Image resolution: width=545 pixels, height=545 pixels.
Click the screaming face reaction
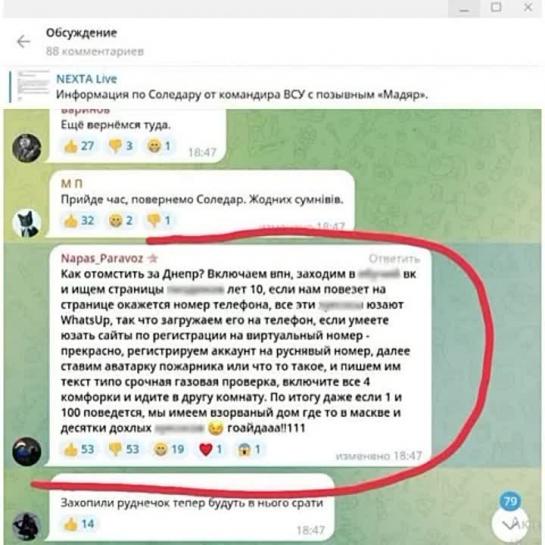pos(249,449)
